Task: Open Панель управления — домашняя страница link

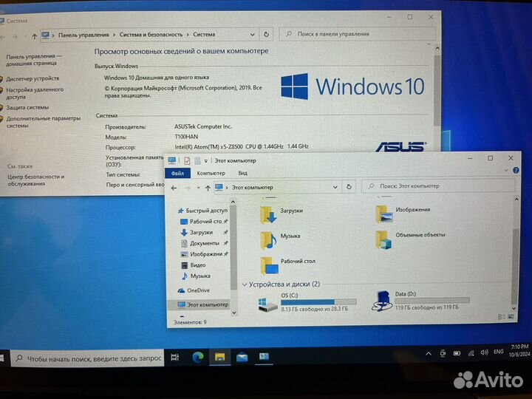Action: pos(34,60)
